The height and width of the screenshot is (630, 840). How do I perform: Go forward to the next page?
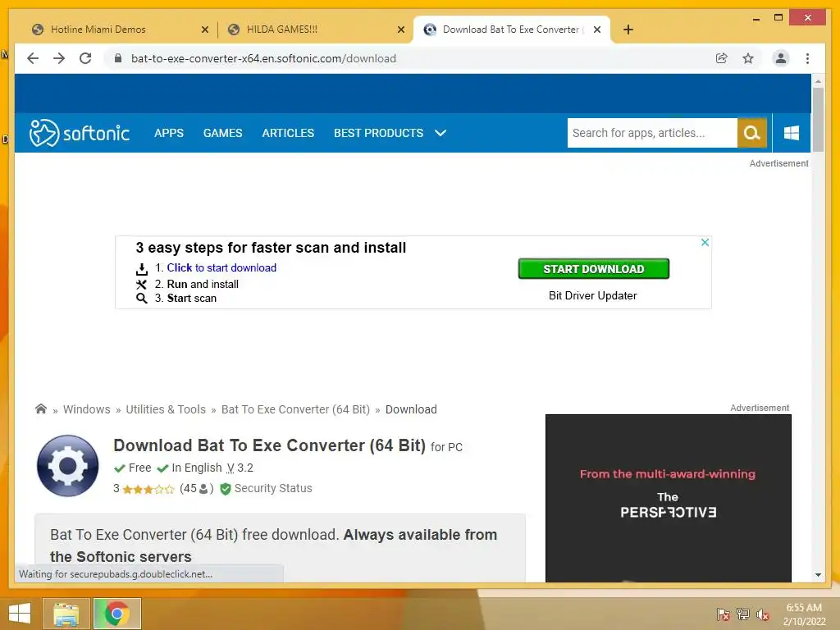59,58
